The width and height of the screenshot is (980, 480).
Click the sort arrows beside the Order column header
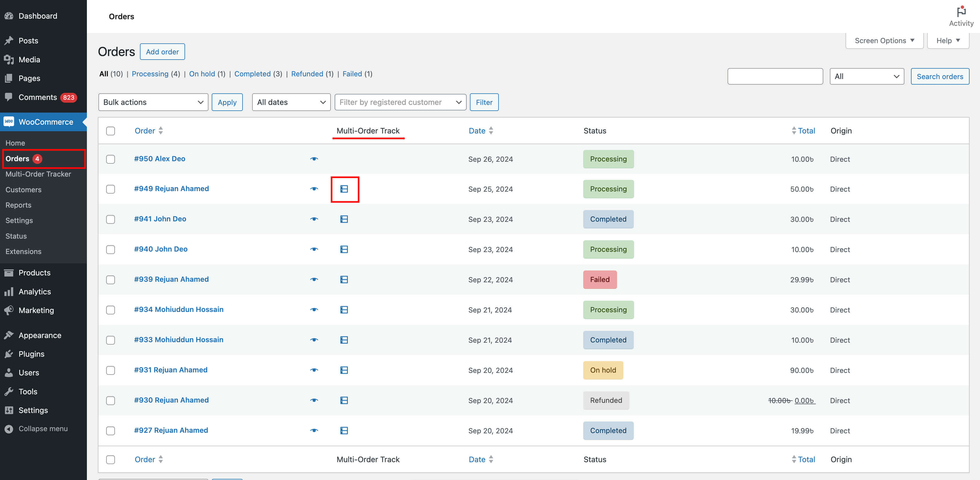click(x=161, y=131)
